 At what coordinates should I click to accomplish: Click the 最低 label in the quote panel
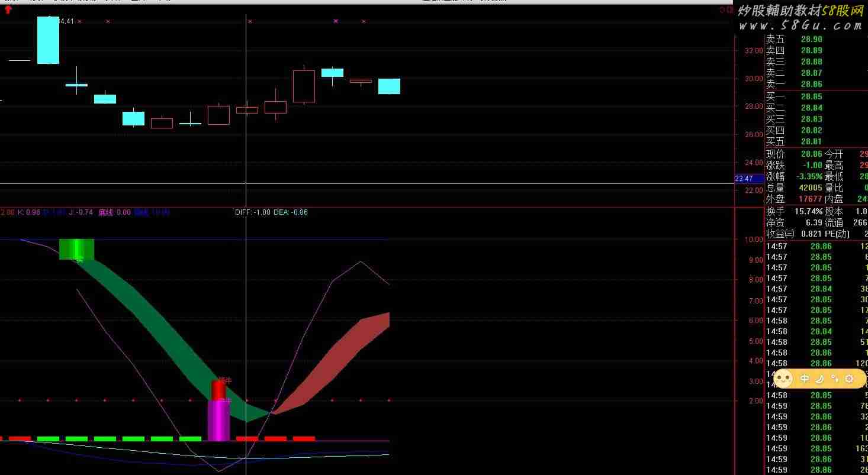tap(834, 176)
